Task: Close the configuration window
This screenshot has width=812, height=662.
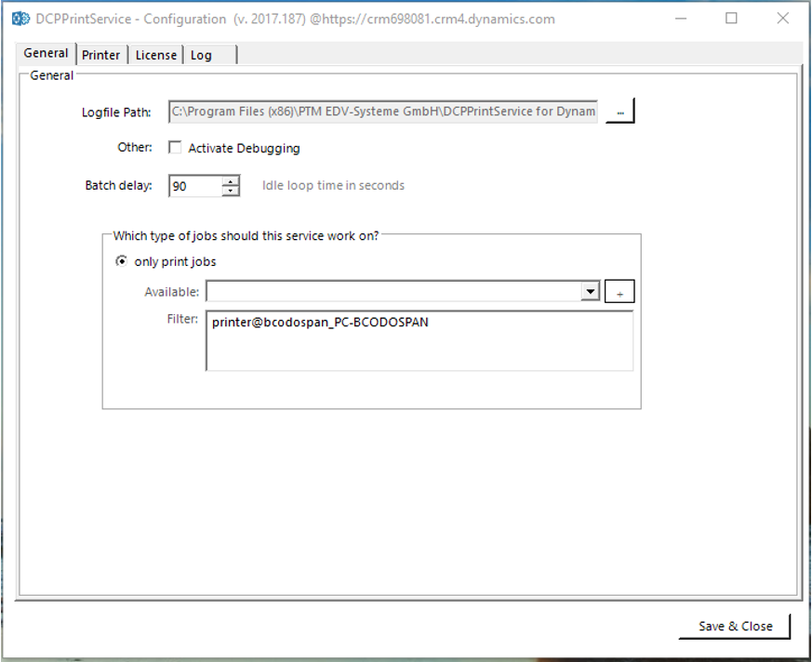Action: pyautogui.click(x=782, y=19)
